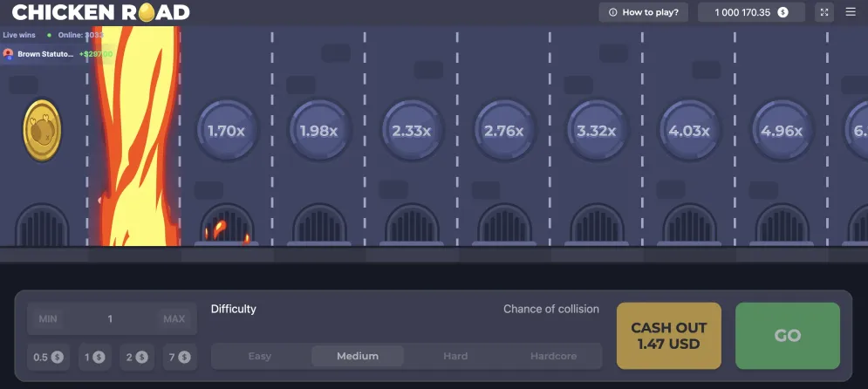Set bet to MIN
This screenshot has height=389, width=868.
48,319
